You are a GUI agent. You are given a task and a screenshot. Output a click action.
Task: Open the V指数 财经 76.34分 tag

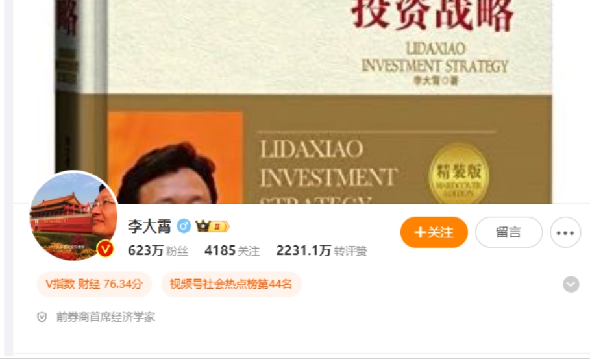point(94,284)
